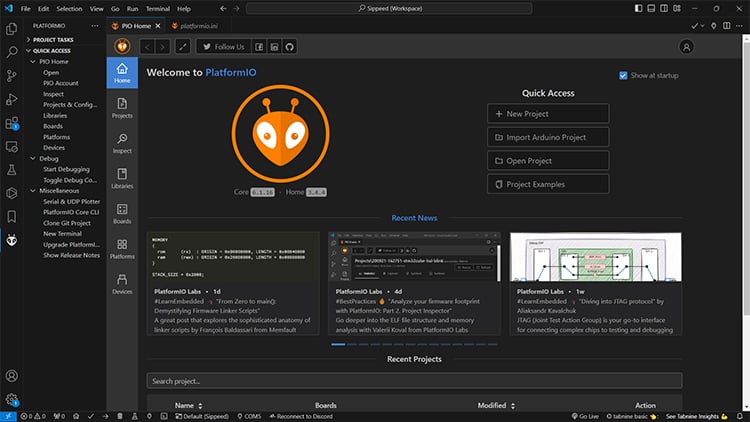Screen dimensions: 750x422
Task: Click the Libraries icon in PIO sidebar
Action: (x=122, y=178)
